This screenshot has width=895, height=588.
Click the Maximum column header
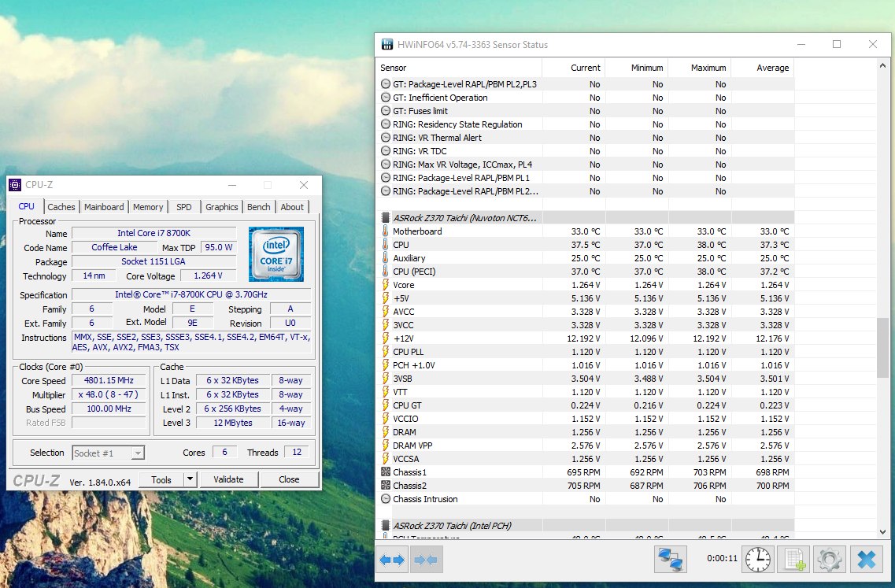(x=699, y=68)
